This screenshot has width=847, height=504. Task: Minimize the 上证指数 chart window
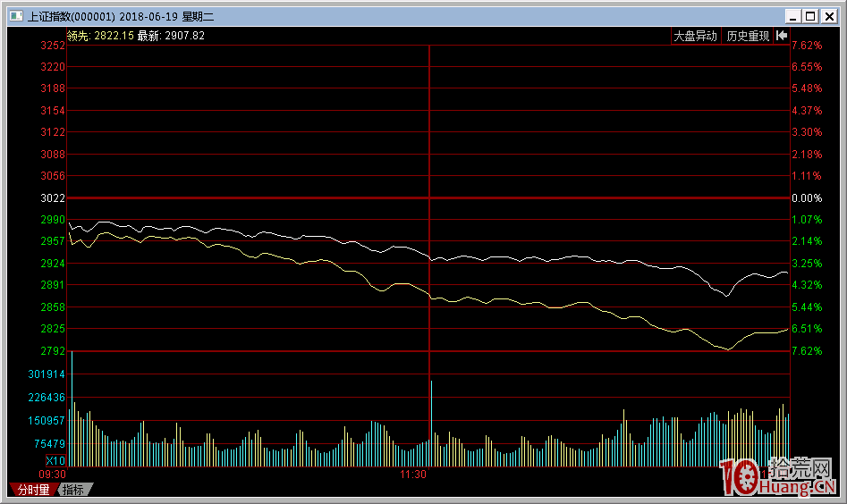792,16
